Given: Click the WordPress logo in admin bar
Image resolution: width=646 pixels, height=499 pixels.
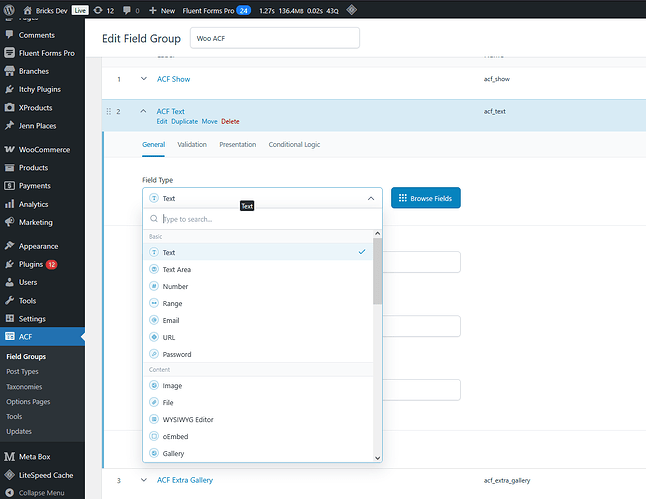Looking at the screenshot, I should (9, 10).
